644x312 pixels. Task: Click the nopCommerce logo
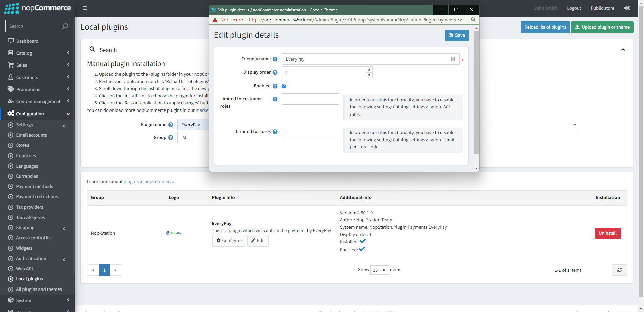click(x=38, y=8)
